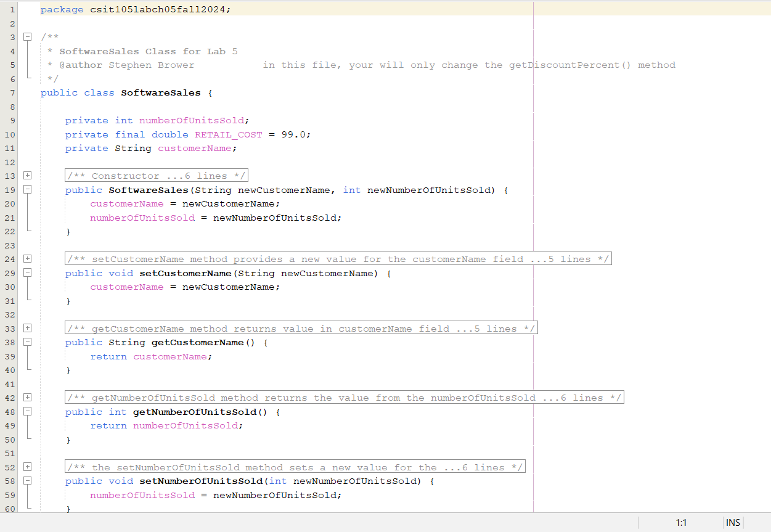
Task: Click 'newNumberOfUnitsSold' value on line 59
Action: pyautogui.click(x=275, y=495)
